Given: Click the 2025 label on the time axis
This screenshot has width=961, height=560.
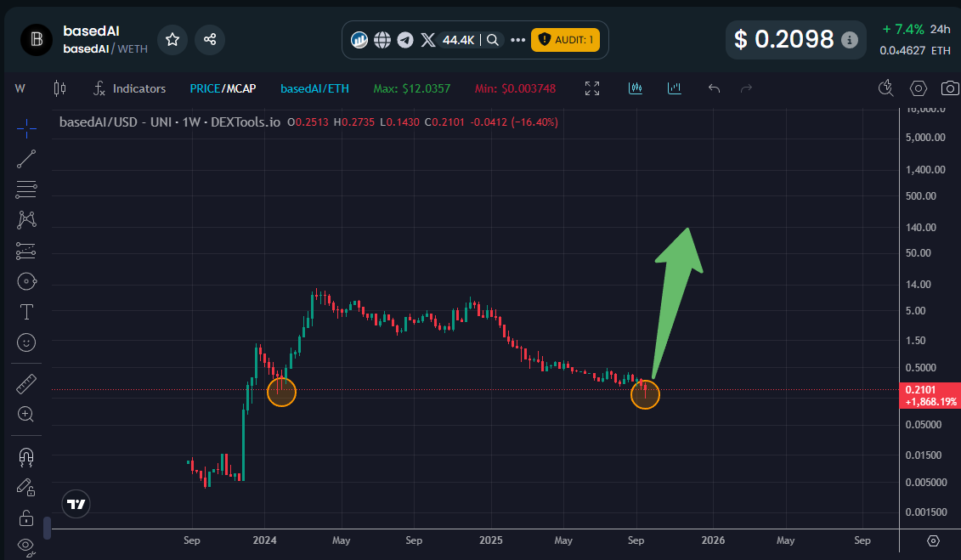Looking at the screenshot, I should pos(491,540).
